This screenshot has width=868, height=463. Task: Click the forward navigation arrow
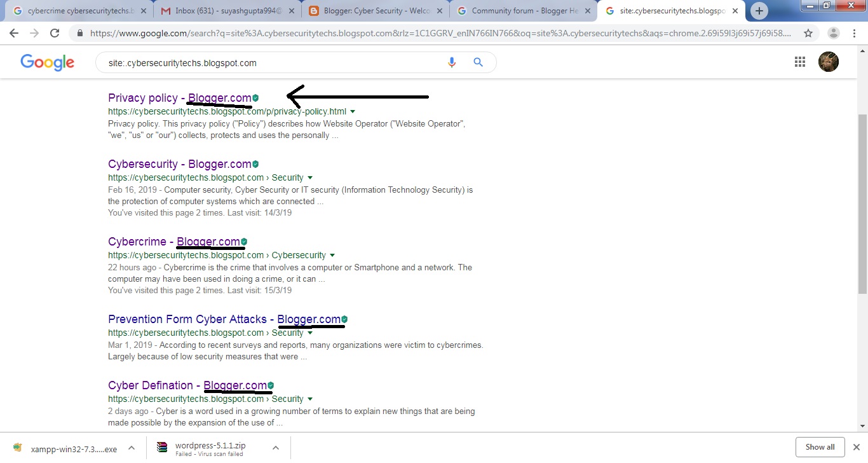point(35,32)
